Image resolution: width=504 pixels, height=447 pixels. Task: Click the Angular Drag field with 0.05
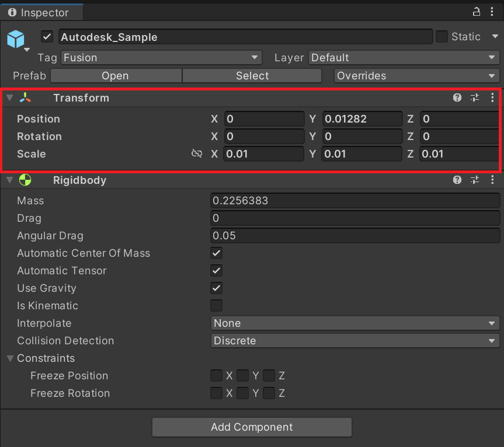pos(355,235)
